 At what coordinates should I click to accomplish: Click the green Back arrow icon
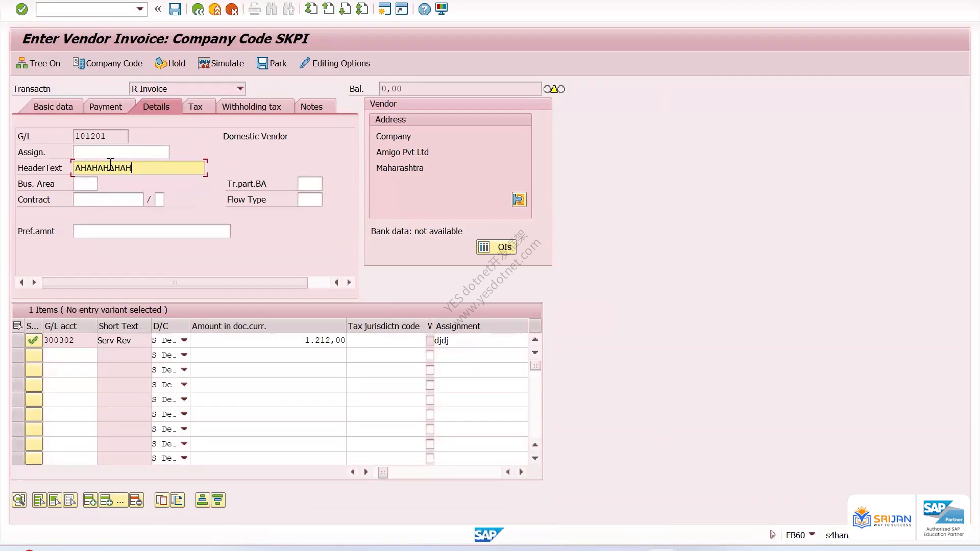[198, 9]
